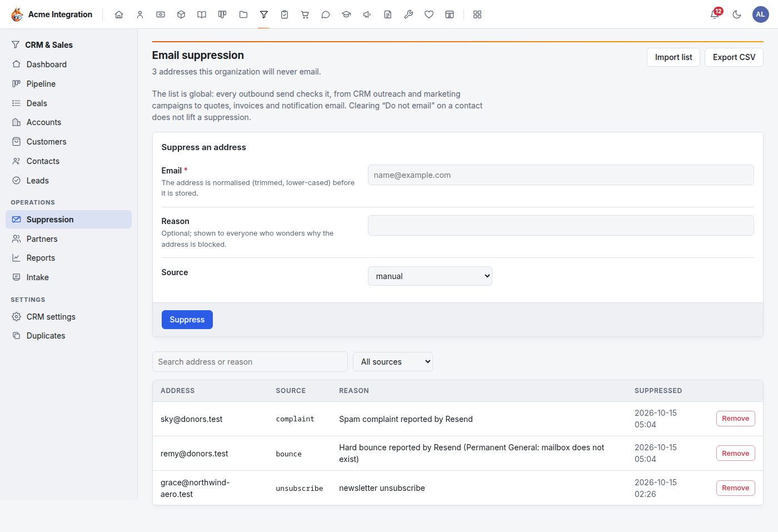Go to Dashboard in sidebar
The height and width of the screenshot is (532, 778).
(x=68, y=64)
